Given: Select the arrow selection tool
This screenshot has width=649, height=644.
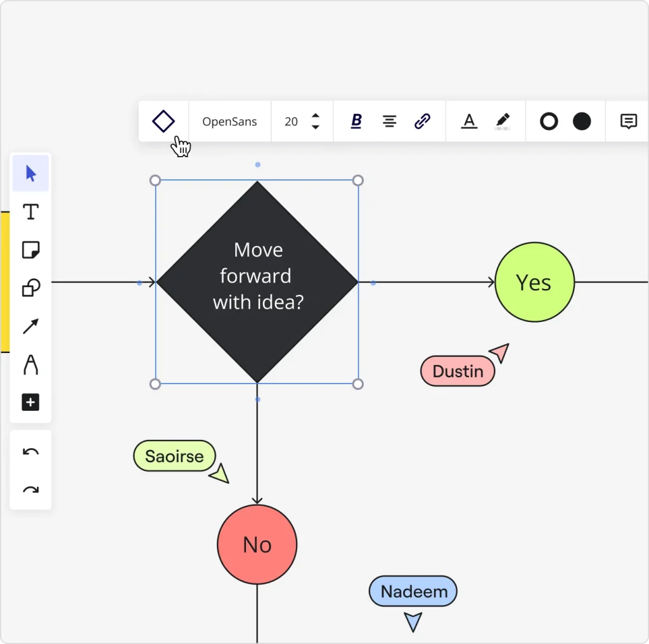Looking at the screenshot, I should coord(30,172).
